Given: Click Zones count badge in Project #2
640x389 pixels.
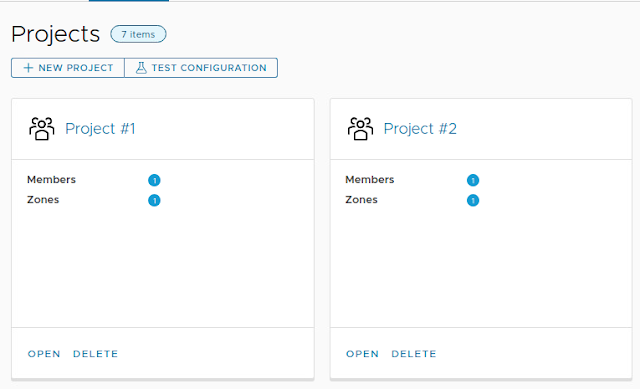Looking at the screenshot, I should click(473, 200).
